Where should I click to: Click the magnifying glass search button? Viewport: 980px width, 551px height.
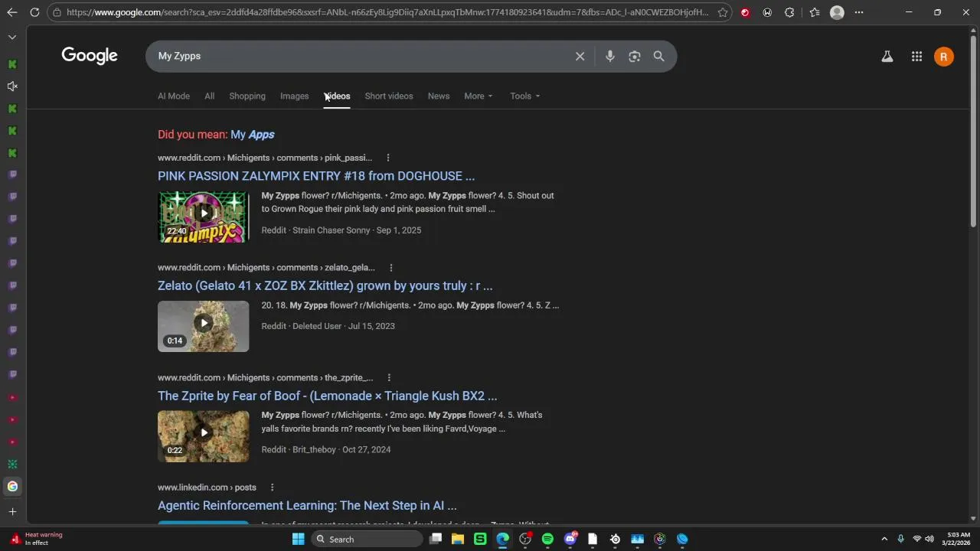[x=658, y=56]
